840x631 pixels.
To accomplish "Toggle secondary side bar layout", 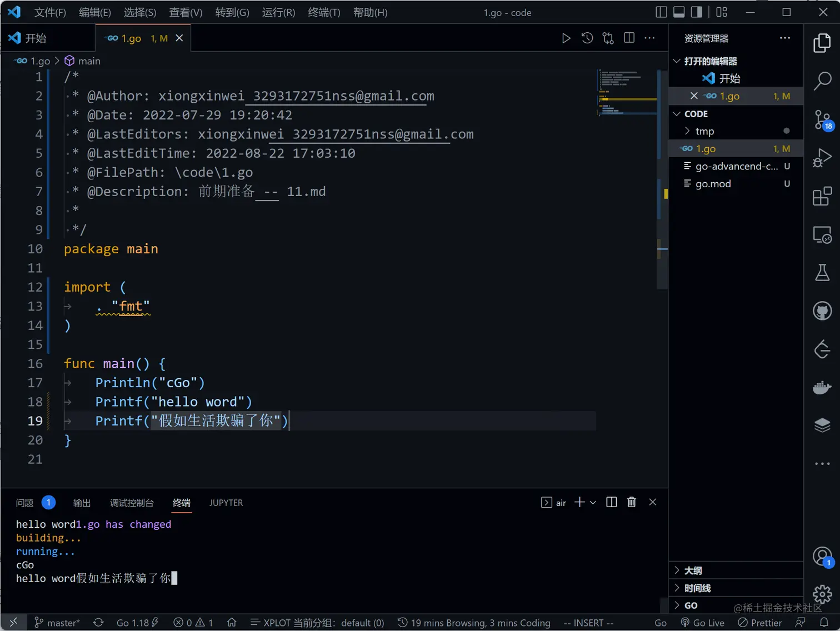I will point(696,12).
